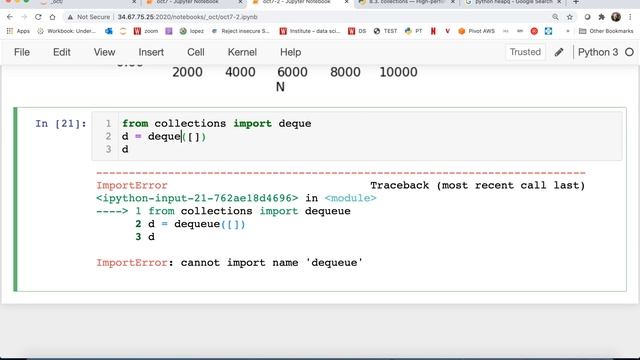Open the browser profile avatar
The height and width of the screenshot is (360, 640).
click(616, 17)
